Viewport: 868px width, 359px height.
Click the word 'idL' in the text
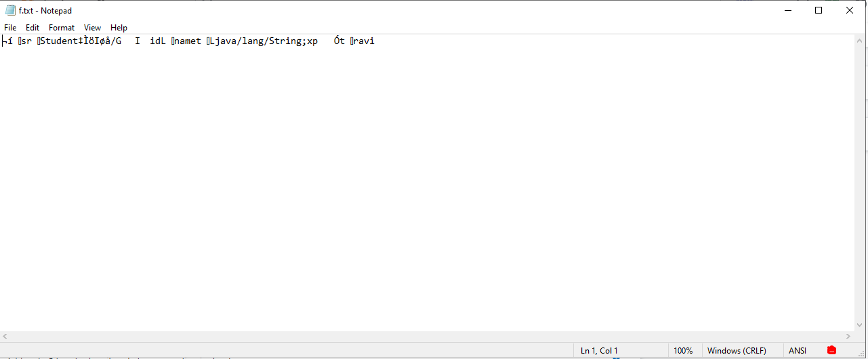tap(158, 41)
